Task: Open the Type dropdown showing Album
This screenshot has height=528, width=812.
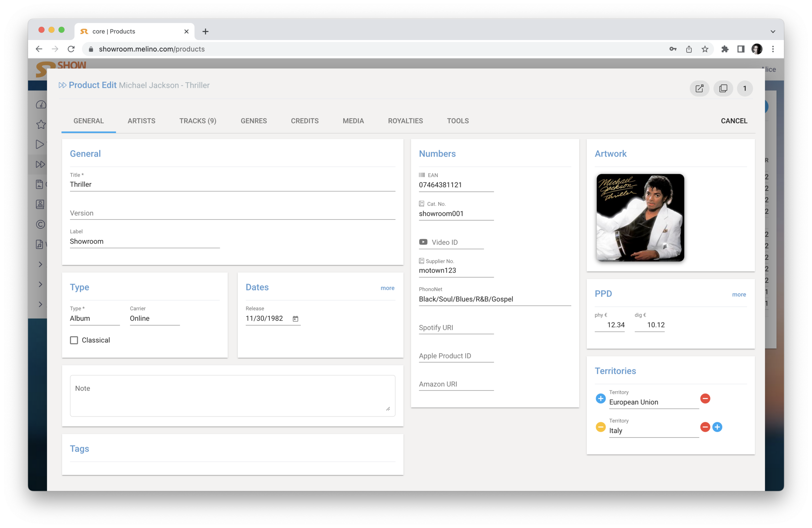Action: [x=95, y=319]
